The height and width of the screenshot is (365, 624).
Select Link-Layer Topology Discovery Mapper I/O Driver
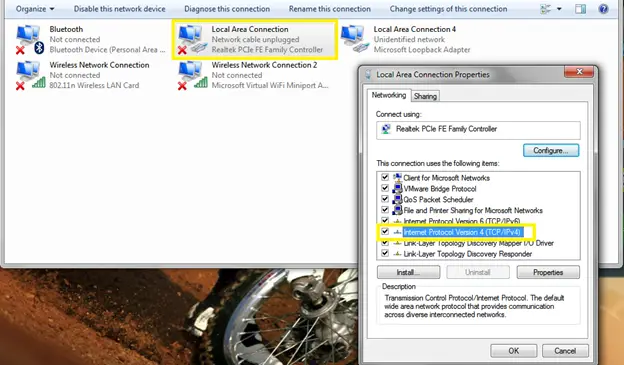click(478, 243)
